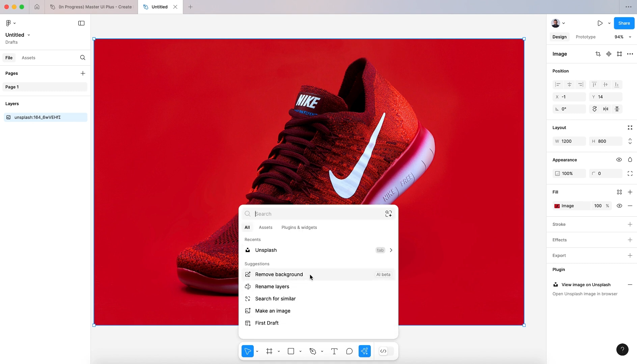637x364 pixels.
Task: Align top icon in Position
Action: point(594,85)
